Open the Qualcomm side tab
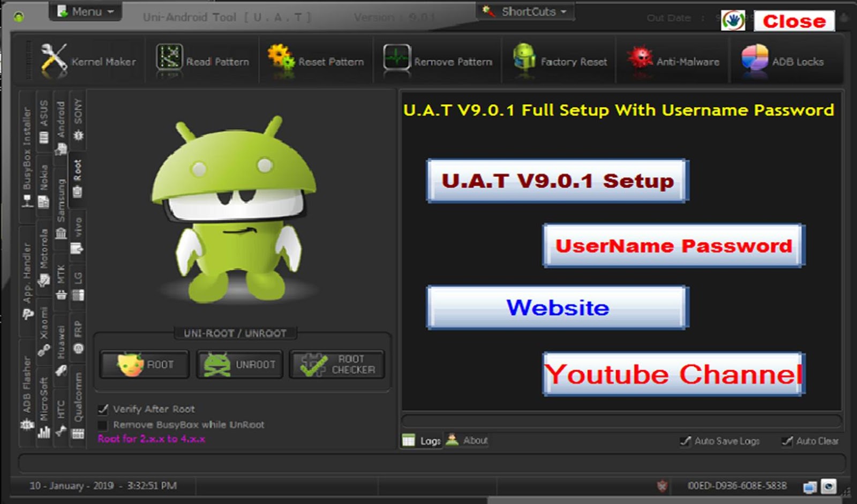 (x=78, y=405)
